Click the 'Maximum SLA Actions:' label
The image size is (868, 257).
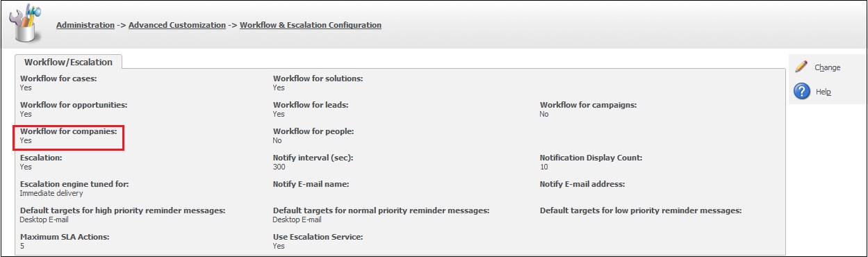65,237
